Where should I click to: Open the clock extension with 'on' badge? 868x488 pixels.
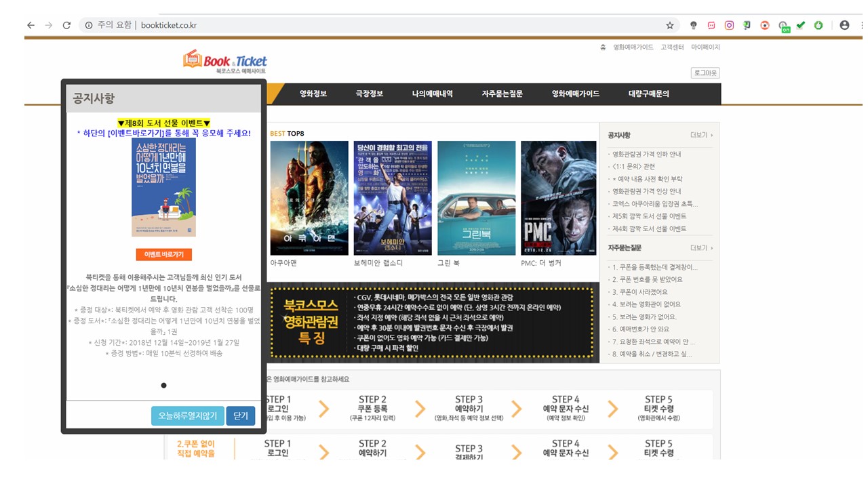tap(784, 26)
